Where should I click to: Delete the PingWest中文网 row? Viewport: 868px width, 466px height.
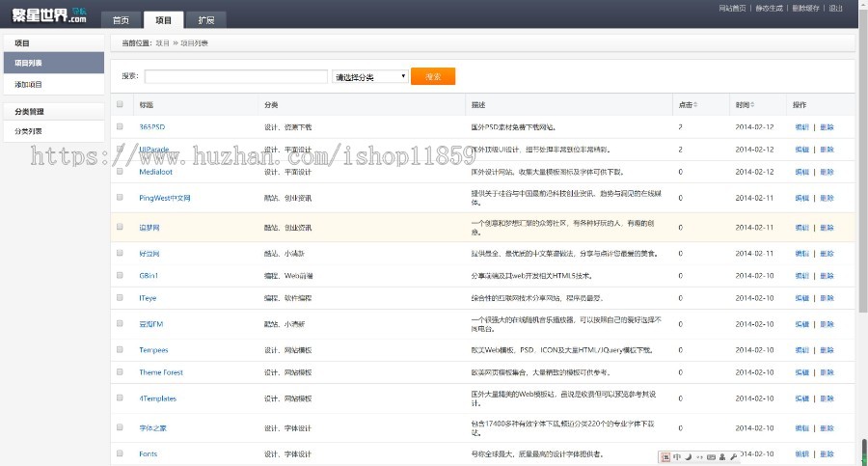(x=827, y=198)
